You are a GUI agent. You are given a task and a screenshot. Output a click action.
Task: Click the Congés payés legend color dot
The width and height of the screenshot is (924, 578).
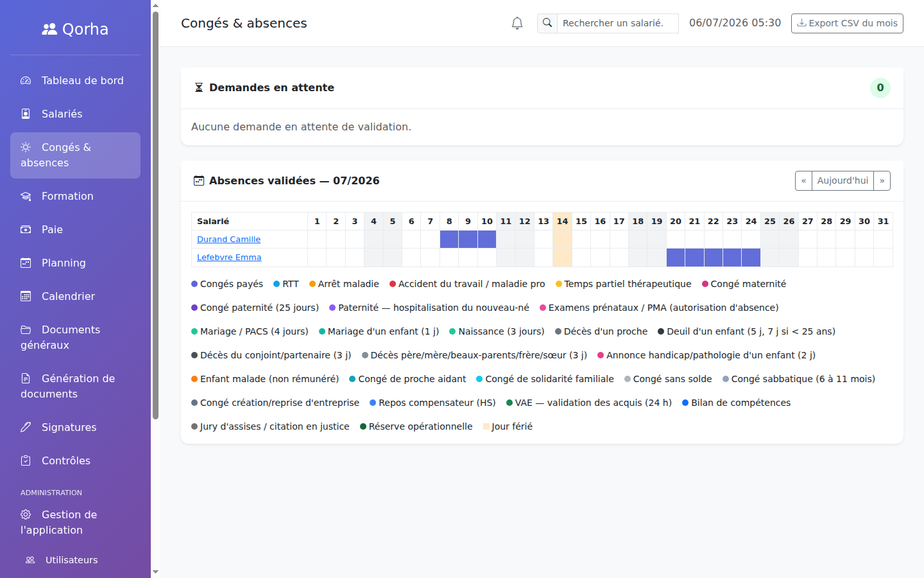pyautogui.click(x=194, y=284)
